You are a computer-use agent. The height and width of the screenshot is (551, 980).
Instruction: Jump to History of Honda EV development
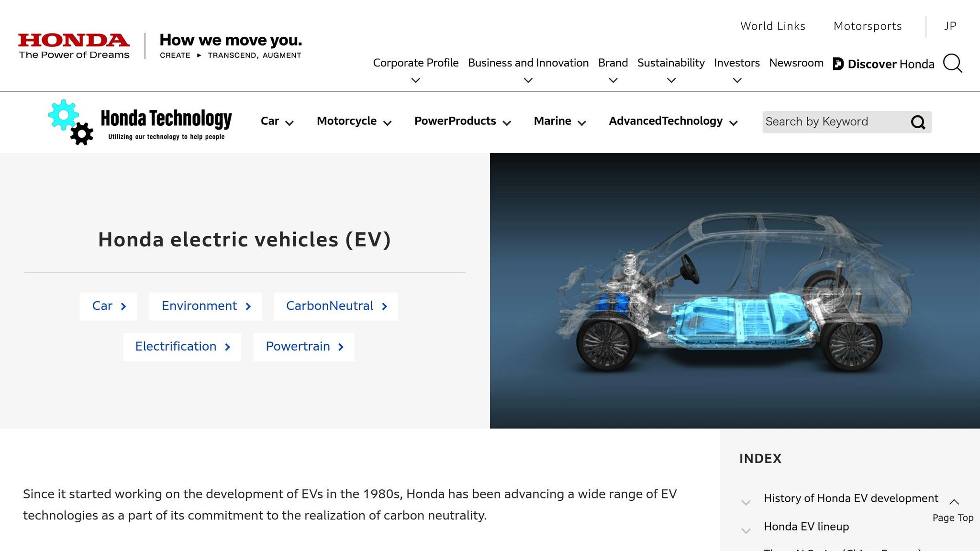(x=851, y=498)
